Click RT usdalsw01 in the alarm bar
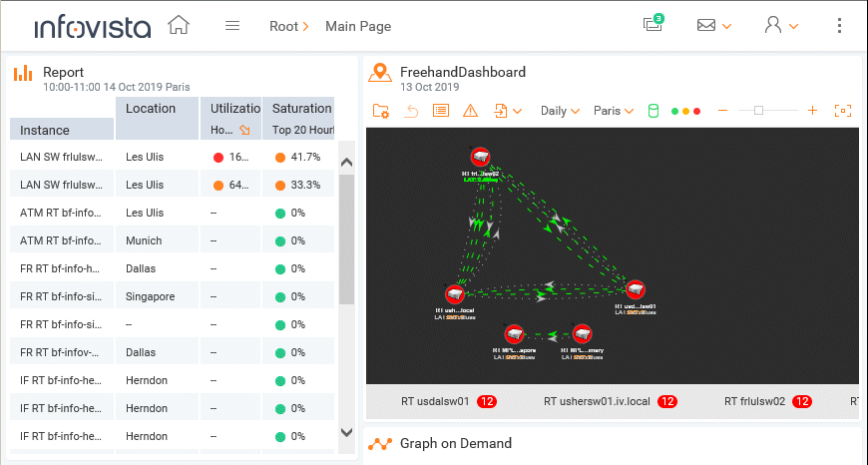 (x=435, y=401)
